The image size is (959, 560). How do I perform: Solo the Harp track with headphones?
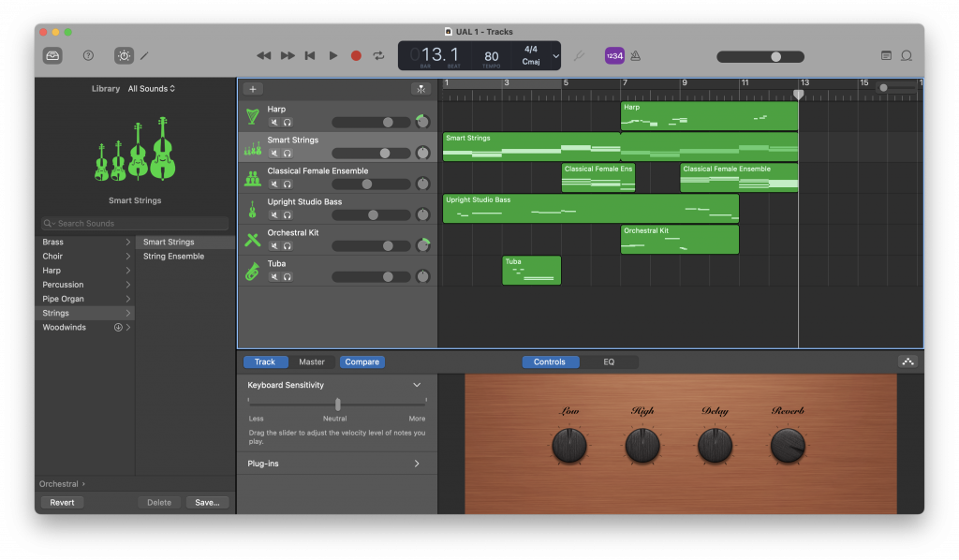(x=287, y=123)
